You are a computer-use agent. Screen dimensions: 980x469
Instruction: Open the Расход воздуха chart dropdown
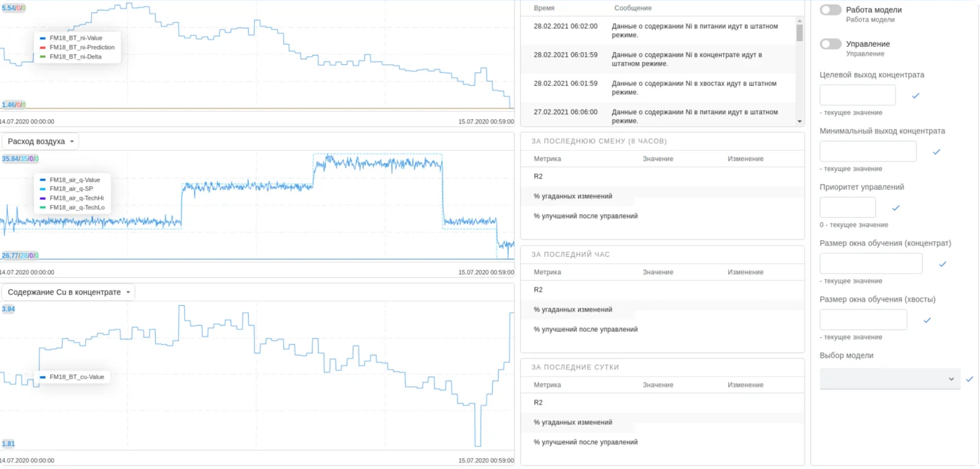40,141
